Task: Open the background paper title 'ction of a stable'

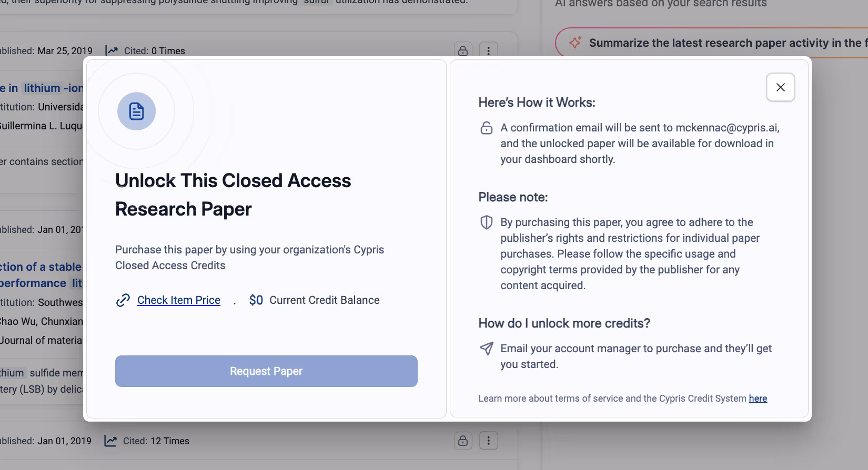Action: (41, 267)
